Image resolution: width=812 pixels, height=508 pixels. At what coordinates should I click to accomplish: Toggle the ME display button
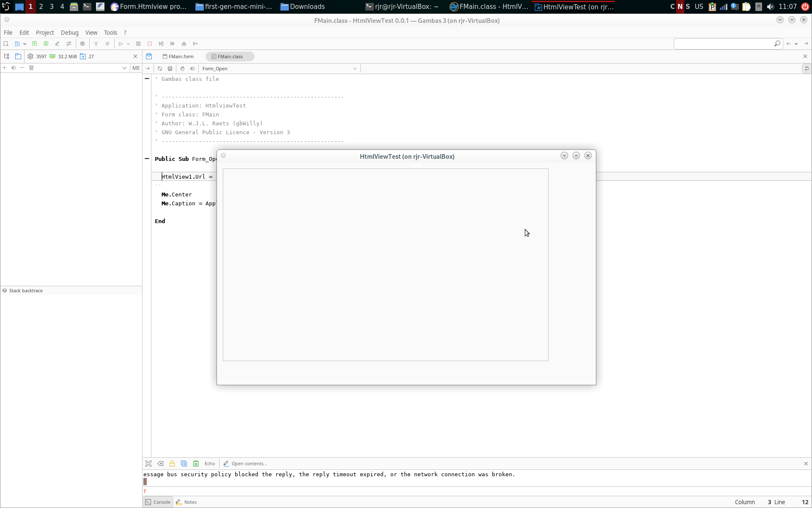(136, 68)
